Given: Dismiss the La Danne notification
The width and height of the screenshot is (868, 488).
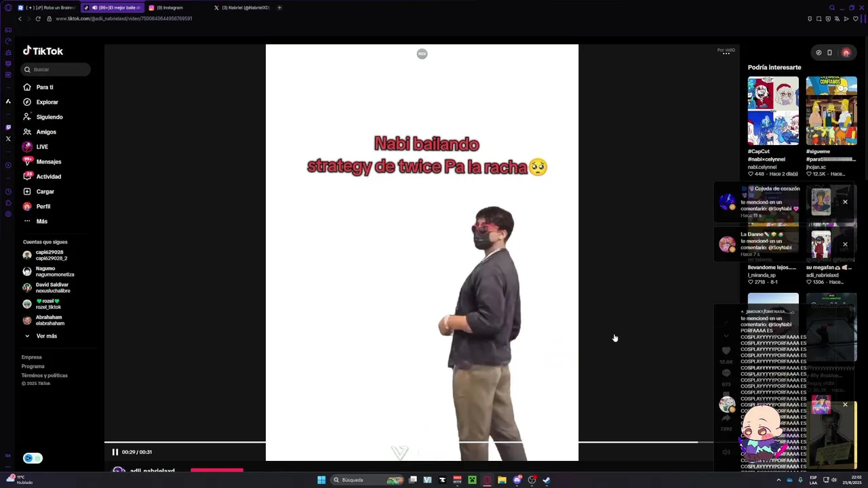Looking at the screenshot, I should (845, 244).
